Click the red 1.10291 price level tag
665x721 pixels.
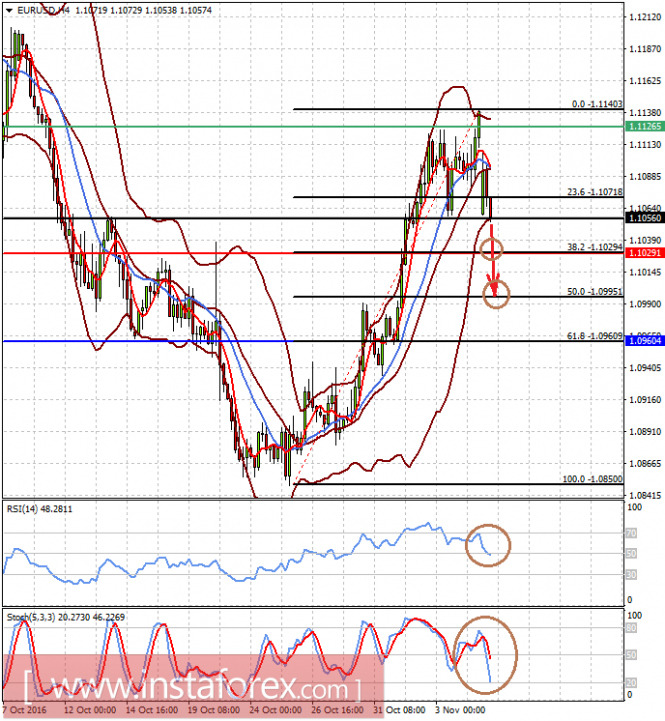point(645,253)
